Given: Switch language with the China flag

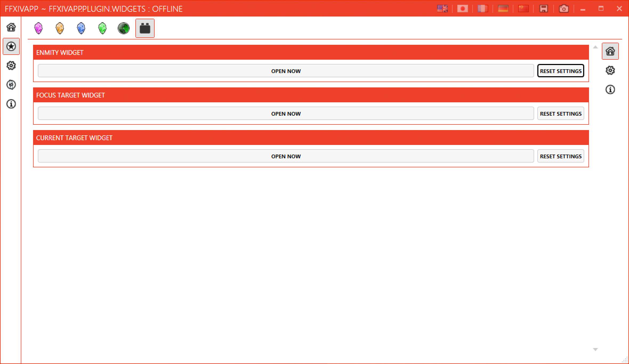Looking at the screenshot, I should point(523,9).
